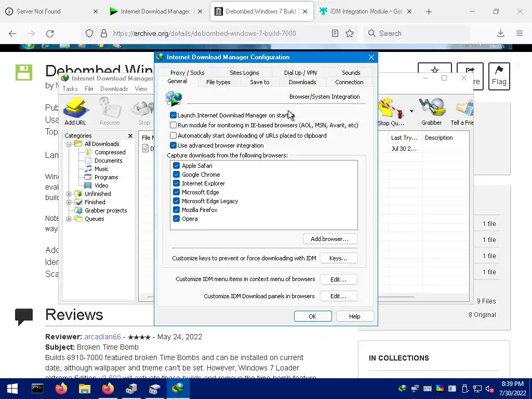The height and width of the screenshot is (399, 532).
Task: Select Compressed category in tree
Action: pyautogui.click(x=110, y=152)
